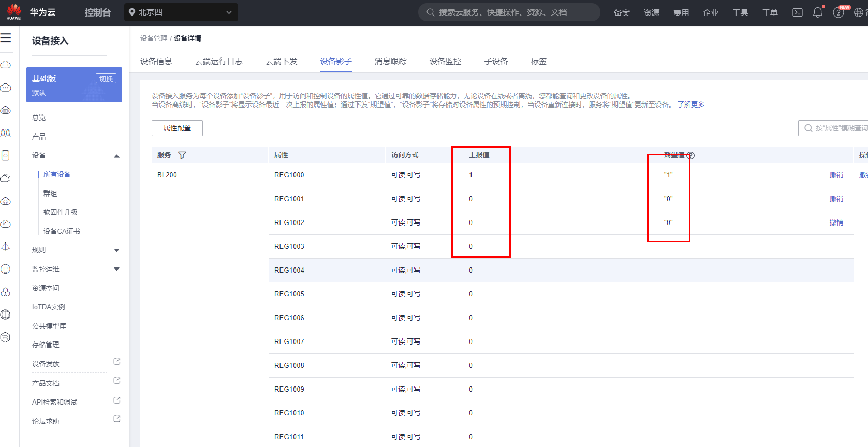Open the 云端运行日志 tab
The height and width of the screenshot is (447, 868).
point(218,62)
